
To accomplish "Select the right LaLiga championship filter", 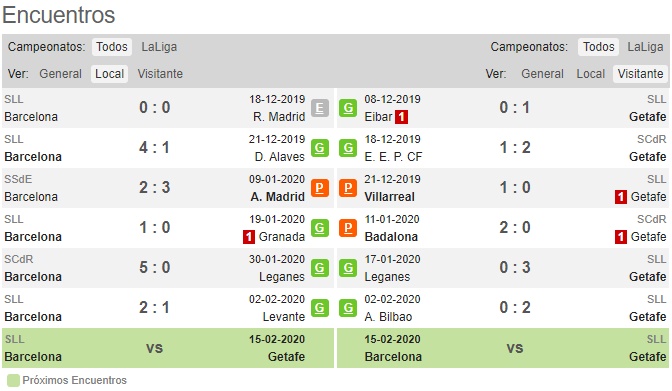I will (645, 47).
